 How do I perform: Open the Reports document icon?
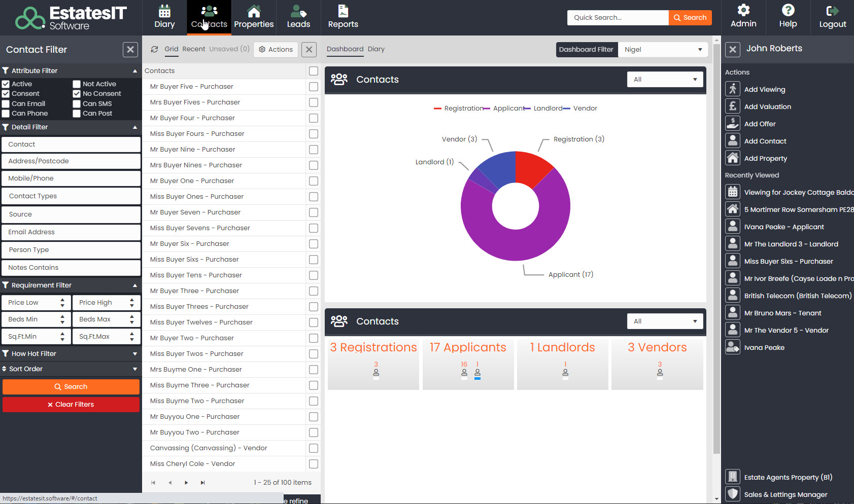[343, 11]
